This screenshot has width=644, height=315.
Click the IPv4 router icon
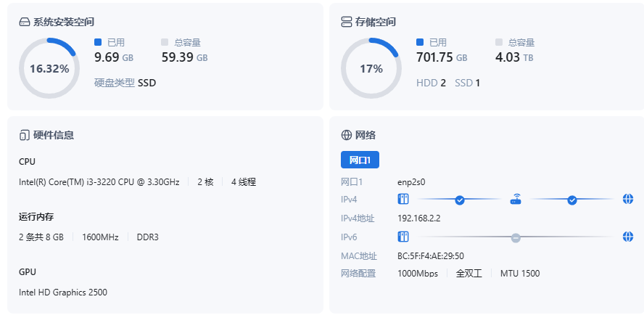pyautogui.click(x=516, y=200)
